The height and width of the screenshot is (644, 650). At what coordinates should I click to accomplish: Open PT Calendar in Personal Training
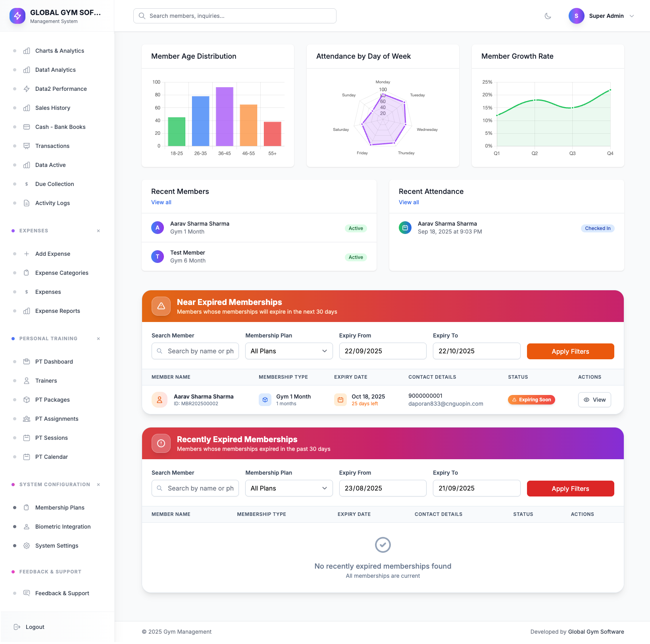[x=51, y=457]
